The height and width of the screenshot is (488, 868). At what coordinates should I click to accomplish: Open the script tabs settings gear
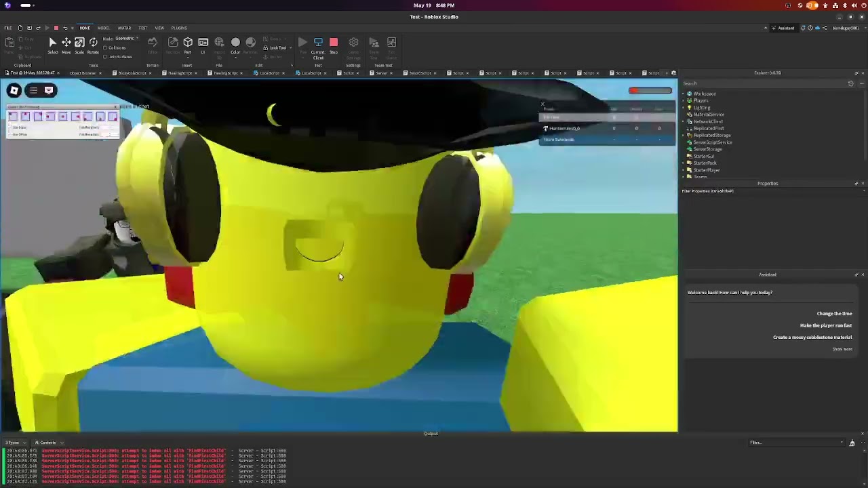tap(673, 73)
